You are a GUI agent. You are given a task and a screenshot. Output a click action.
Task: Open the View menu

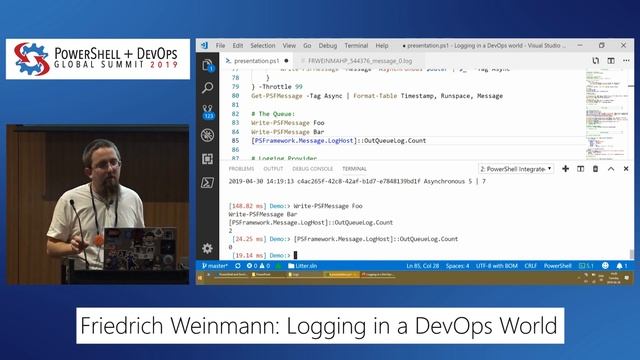coord(289,46)
